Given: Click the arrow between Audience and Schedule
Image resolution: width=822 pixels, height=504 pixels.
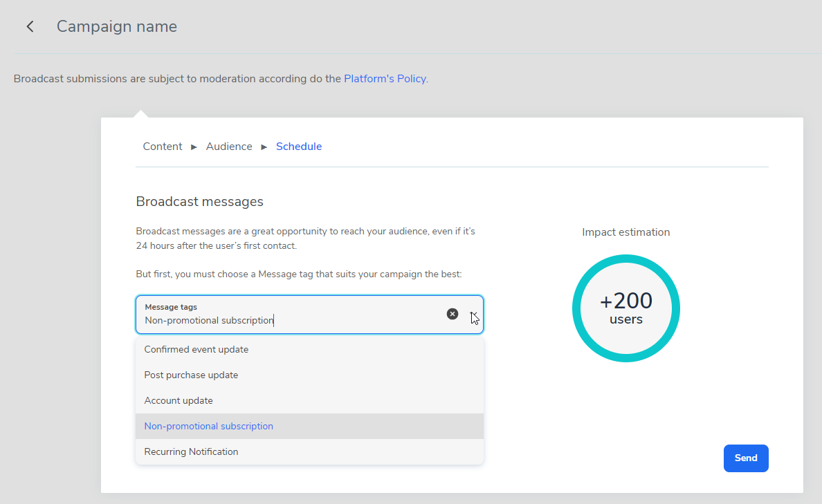Looking at the screenshot, I should pos(264,147).
